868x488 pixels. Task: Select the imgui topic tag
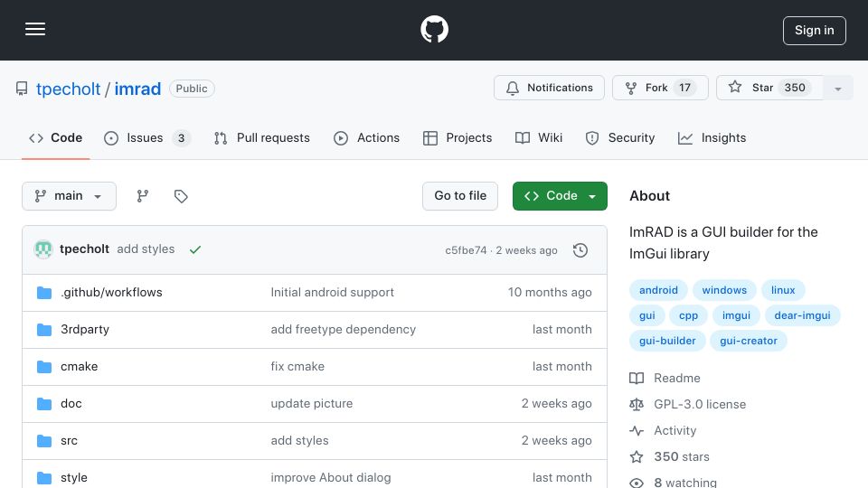[736, 315]
